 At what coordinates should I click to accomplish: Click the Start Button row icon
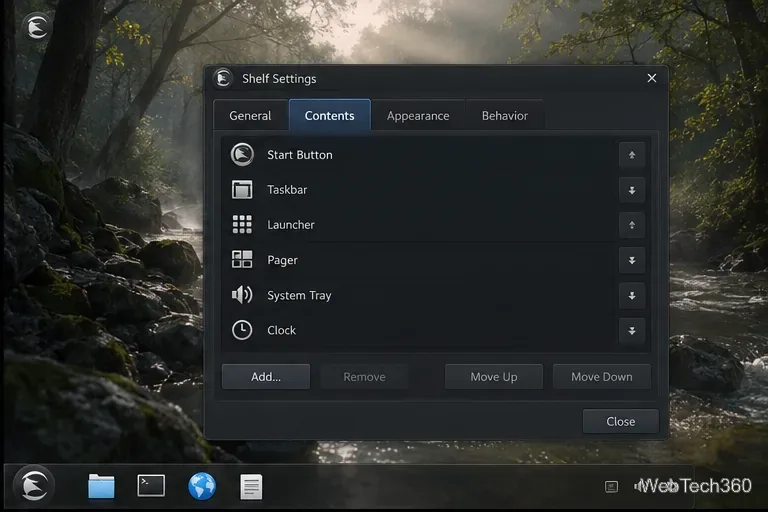[x=242, y=154]
